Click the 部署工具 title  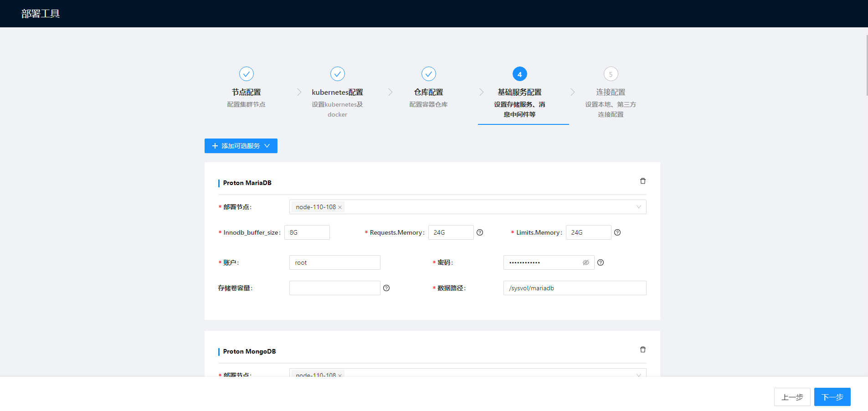point(41,14)
